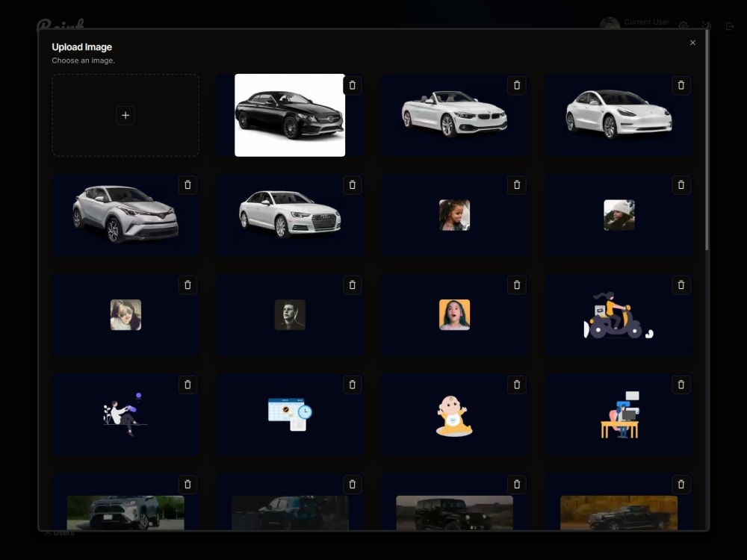Delete the white Tesla image
This screenshot has width=747, height=560.
click(681, 85)
